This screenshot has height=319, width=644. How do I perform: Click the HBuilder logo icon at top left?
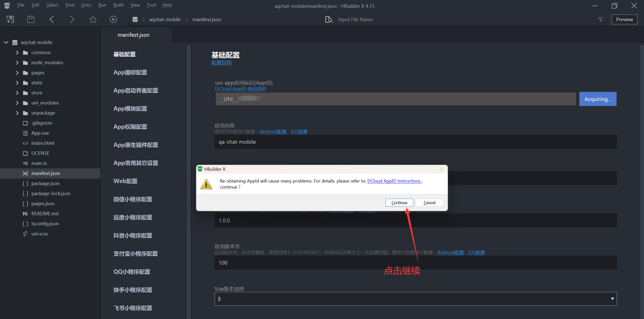[x=7, y=5]
